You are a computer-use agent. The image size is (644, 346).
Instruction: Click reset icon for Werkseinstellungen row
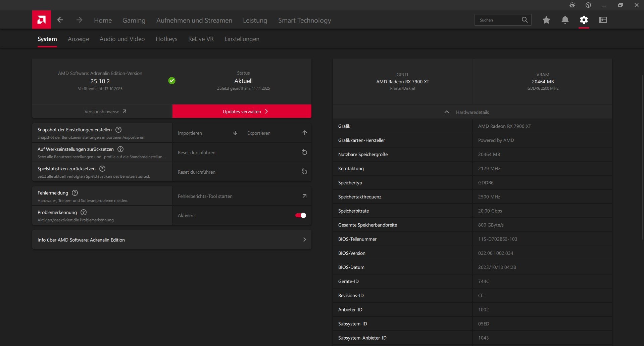pos(305,152)
